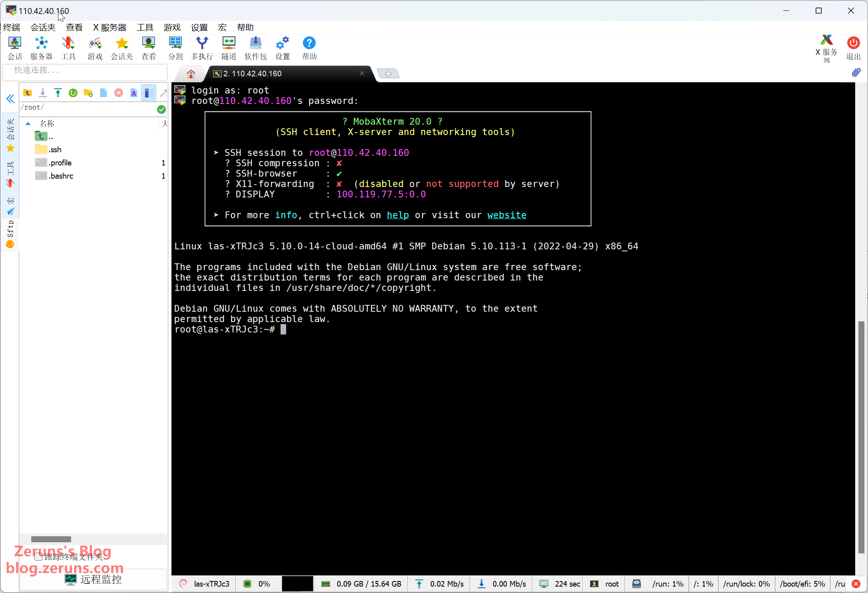Open the 宏 menu
This screenshot has height=593, width=868.
click(x=223, y=28)
